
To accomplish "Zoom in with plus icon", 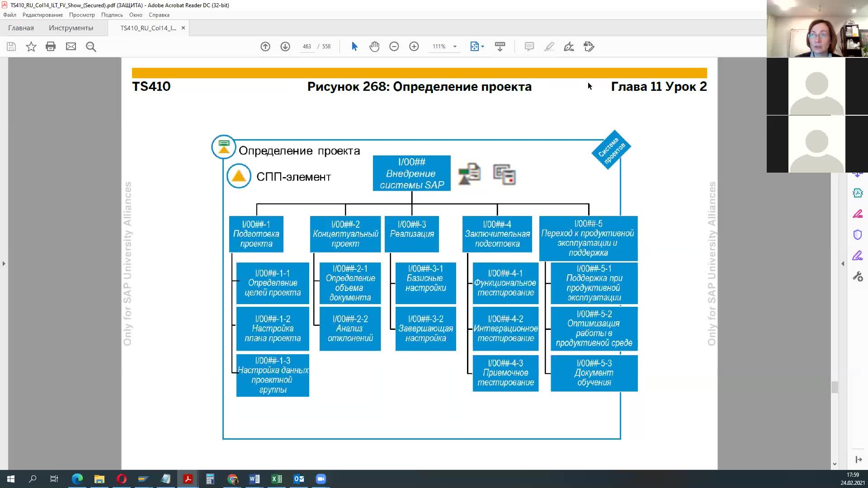I will pos(414,47).
